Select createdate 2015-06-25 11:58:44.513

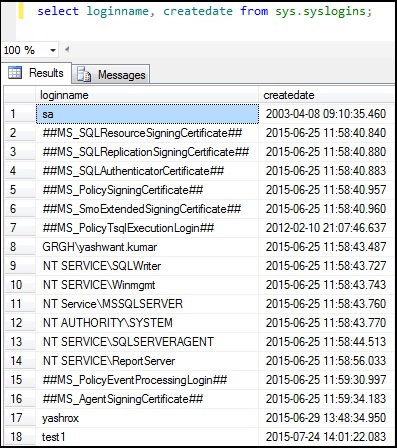326,342
